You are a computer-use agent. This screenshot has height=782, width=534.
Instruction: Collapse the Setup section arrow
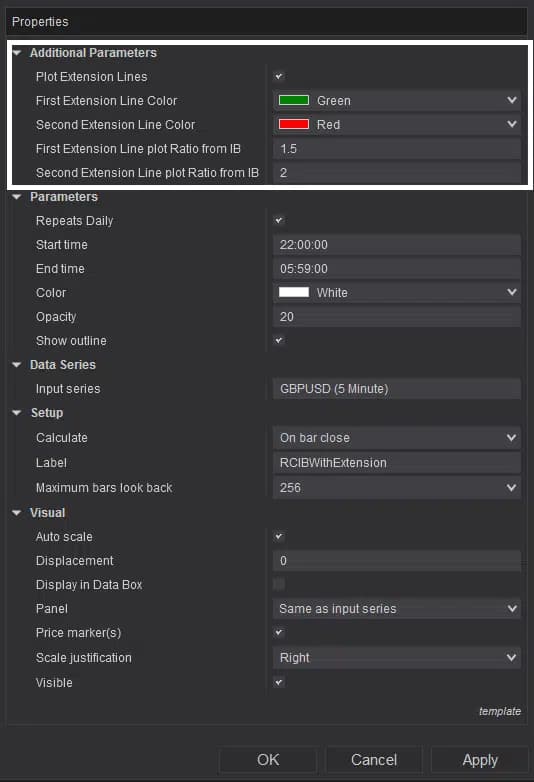coord(17,412)
